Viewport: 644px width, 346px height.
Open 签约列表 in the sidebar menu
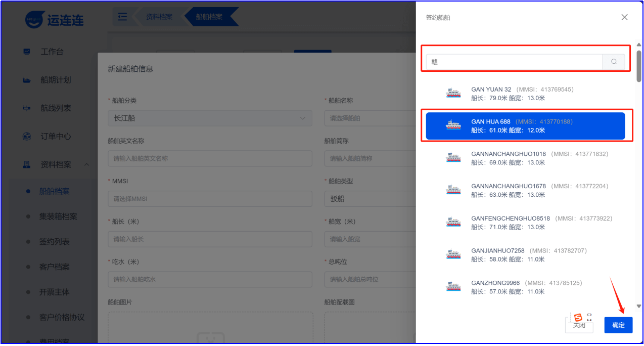(55, 242)
